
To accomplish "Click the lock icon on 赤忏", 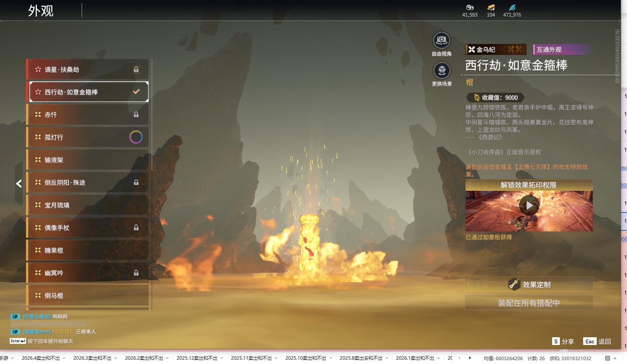I will 136,115.
